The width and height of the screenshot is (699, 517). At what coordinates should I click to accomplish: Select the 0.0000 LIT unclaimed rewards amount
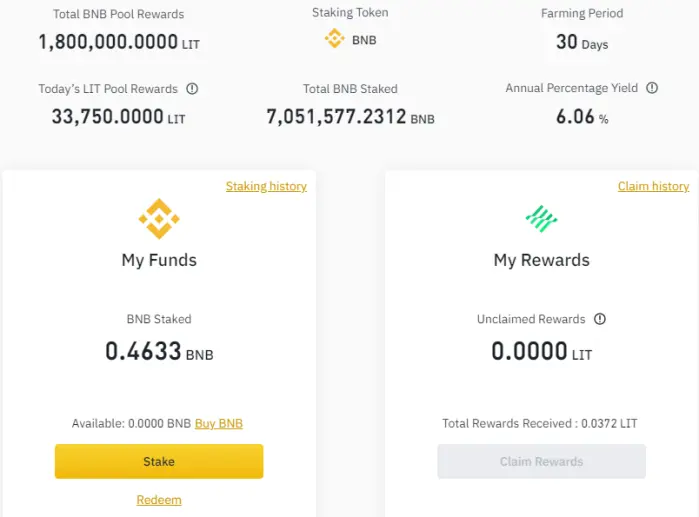541,351
